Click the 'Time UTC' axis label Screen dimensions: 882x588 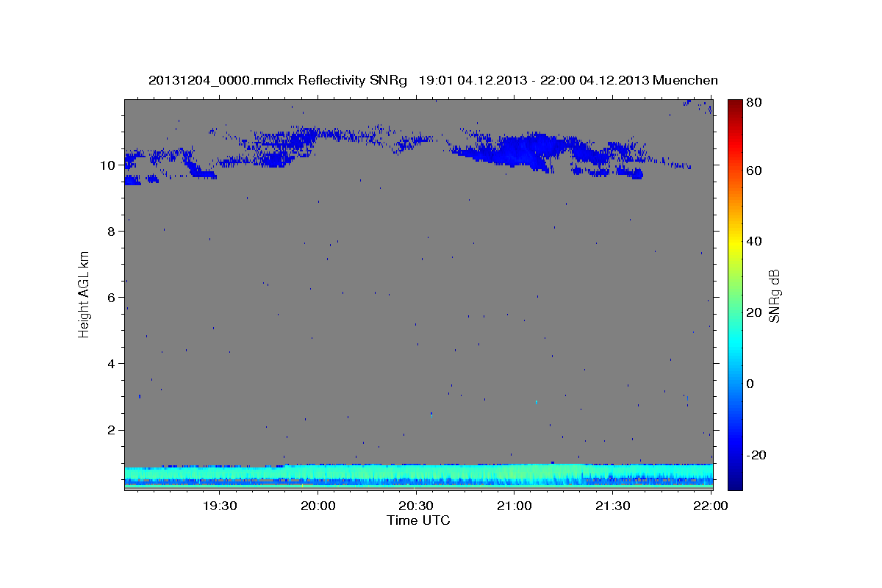pos(419,520)
